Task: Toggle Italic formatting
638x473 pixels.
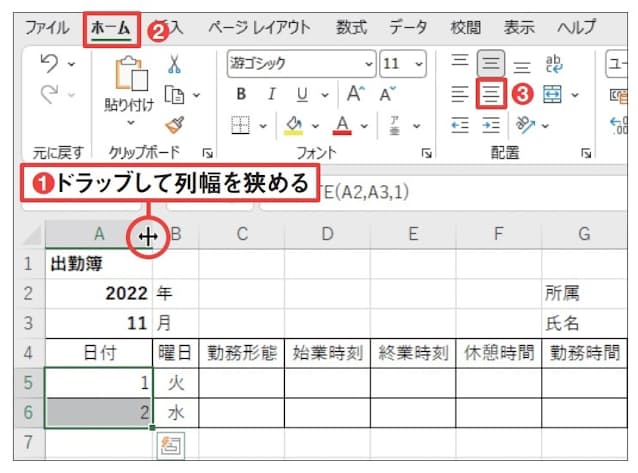Action: (x=272, y=94)
